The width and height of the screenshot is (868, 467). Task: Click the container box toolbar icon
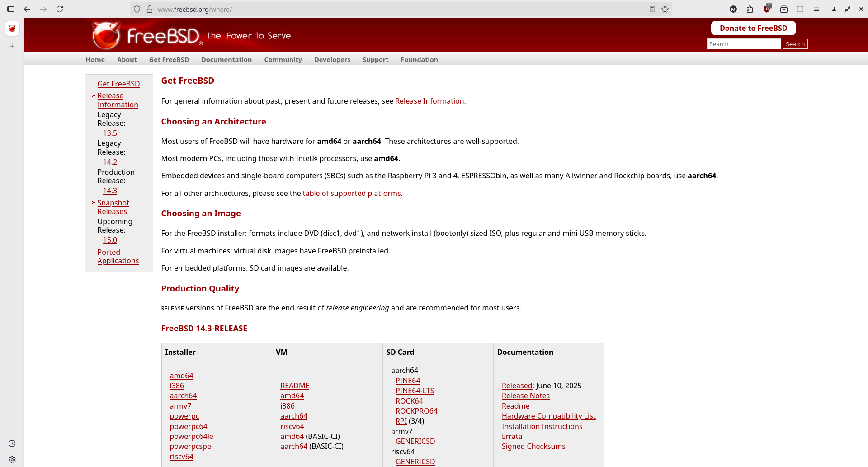[x=784, y=9]
